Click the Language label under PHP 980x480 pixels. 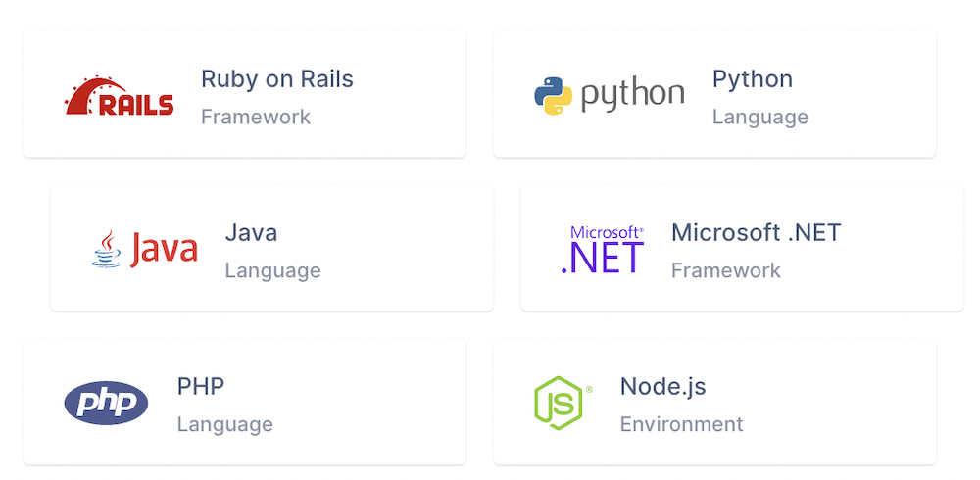point(224,424)
